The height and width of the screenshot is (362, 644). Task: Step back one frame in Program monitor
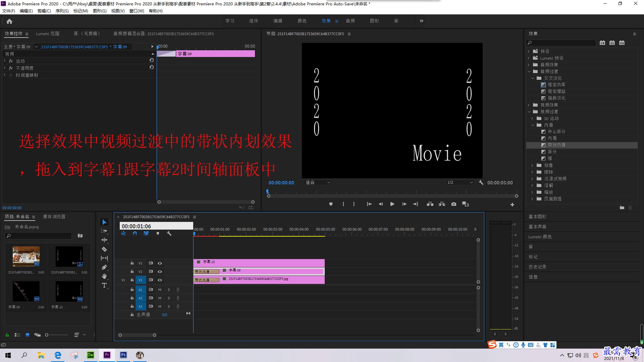(x=381, y=204)
